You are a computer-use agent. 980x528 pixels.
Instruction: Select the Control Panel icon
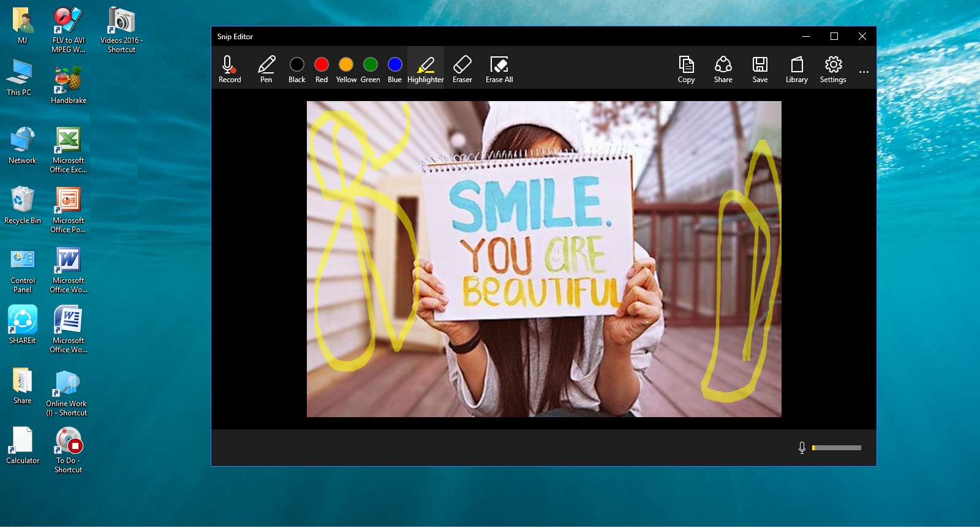point(23,270)
